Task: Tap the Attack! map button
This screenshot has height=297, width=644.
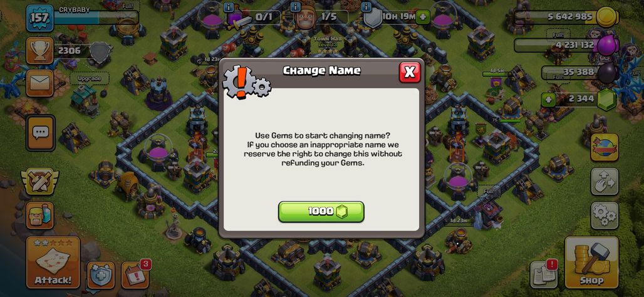Action: 53,262
